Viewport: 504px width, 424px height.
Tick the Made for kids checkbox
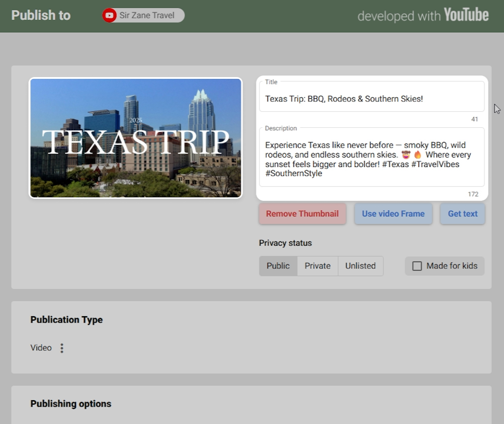tap(418, 266)
